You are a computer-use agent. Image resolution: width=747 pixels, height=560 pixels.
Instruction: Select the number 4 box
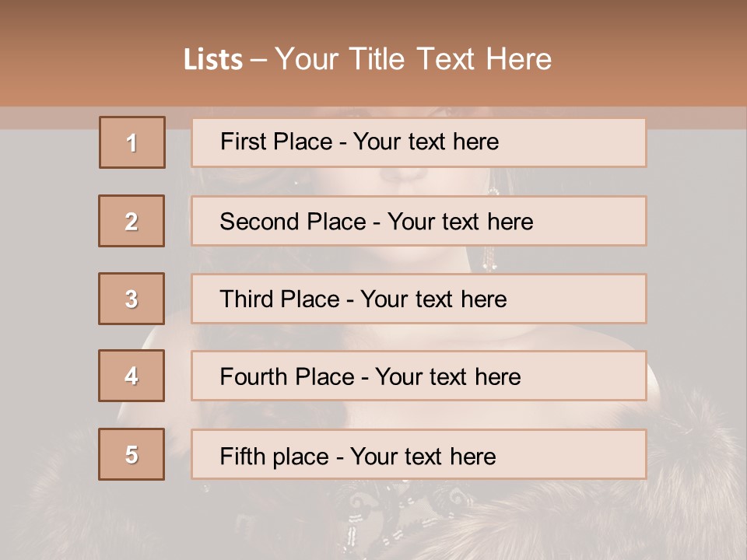[x=132, y=376]
